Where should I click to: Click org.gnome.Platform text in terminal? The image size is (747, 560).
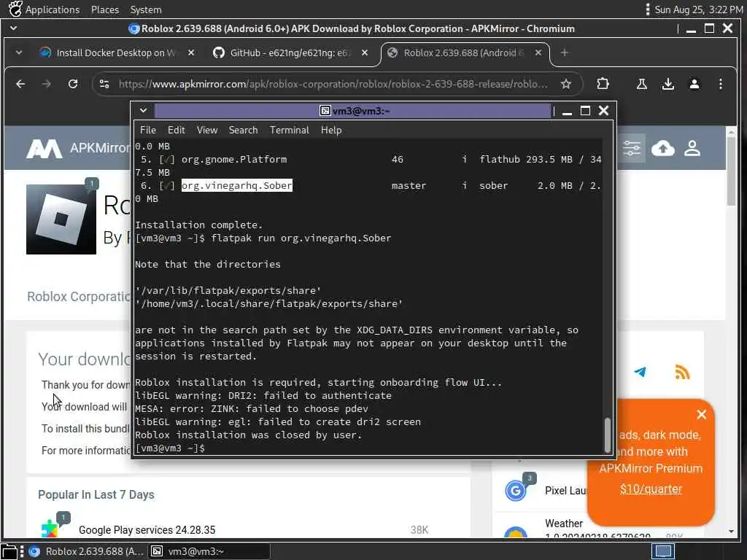pyautogui.click(x=234, y=160)
